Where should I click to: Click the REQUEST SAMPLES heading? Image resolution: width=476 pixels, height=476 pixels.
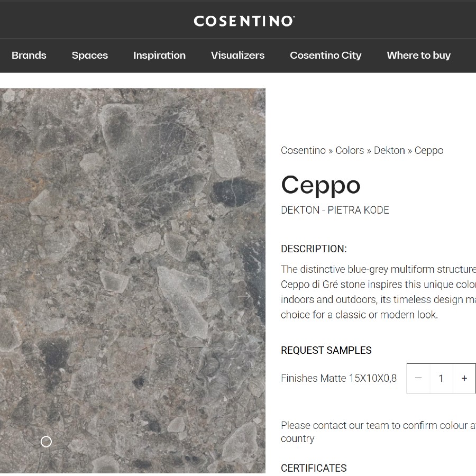pyautogui.click(x=326, y=350)
